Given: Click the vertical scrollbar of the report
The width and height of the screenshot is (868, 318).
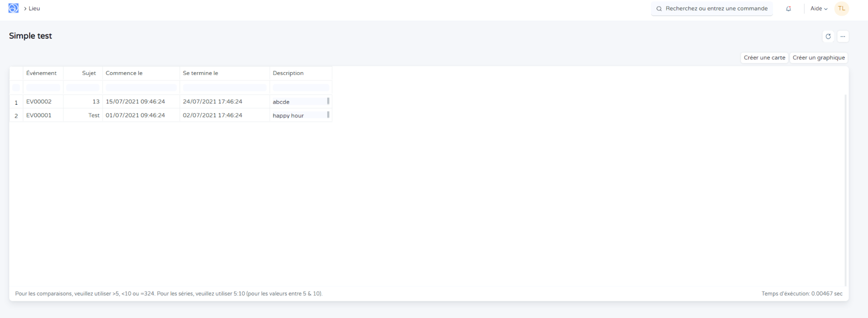Looking at the screenshot, I should (x=845, y=190).
